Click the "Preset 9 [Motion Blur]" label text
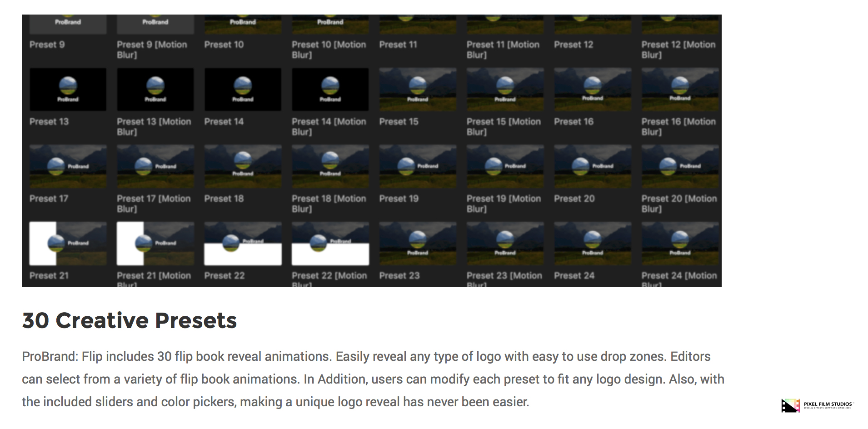 pyautogui.click(x=152, y=50)
